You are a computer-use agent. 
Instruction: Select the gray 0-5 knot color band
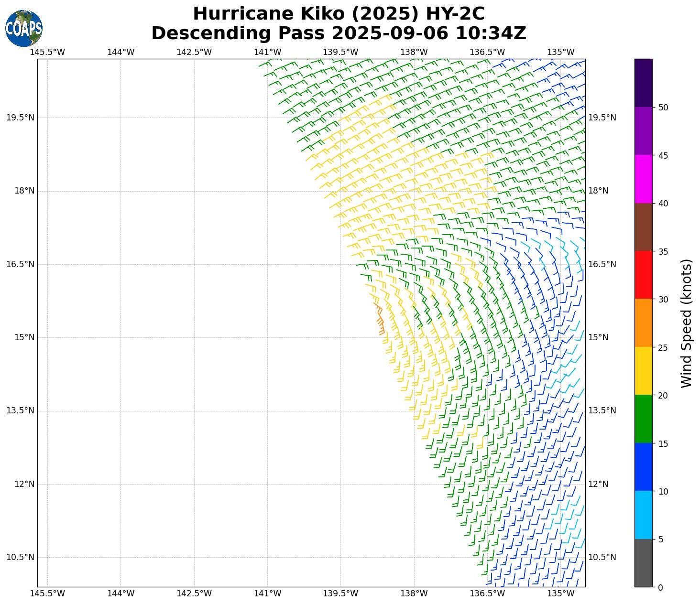click(x=643, y=563)
